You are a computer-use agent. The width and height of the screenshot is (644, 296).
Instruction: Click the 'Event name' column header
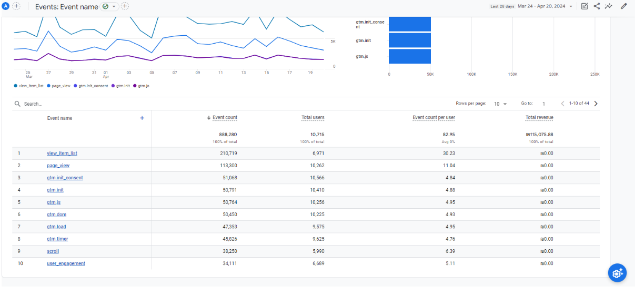(59, 118)
